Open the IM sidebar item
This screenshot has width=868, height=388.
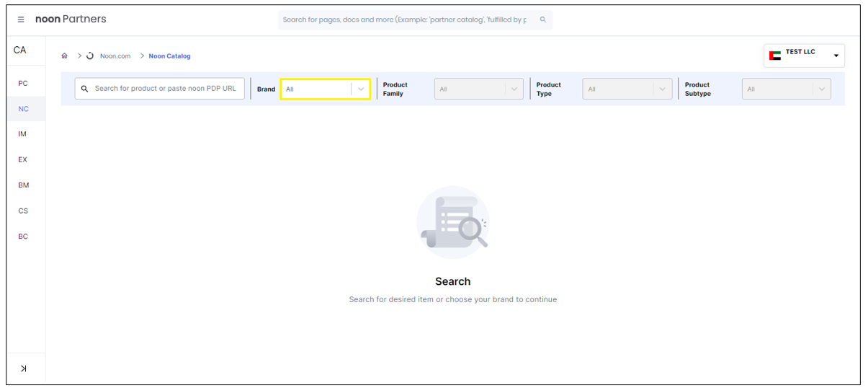point(22,134)
